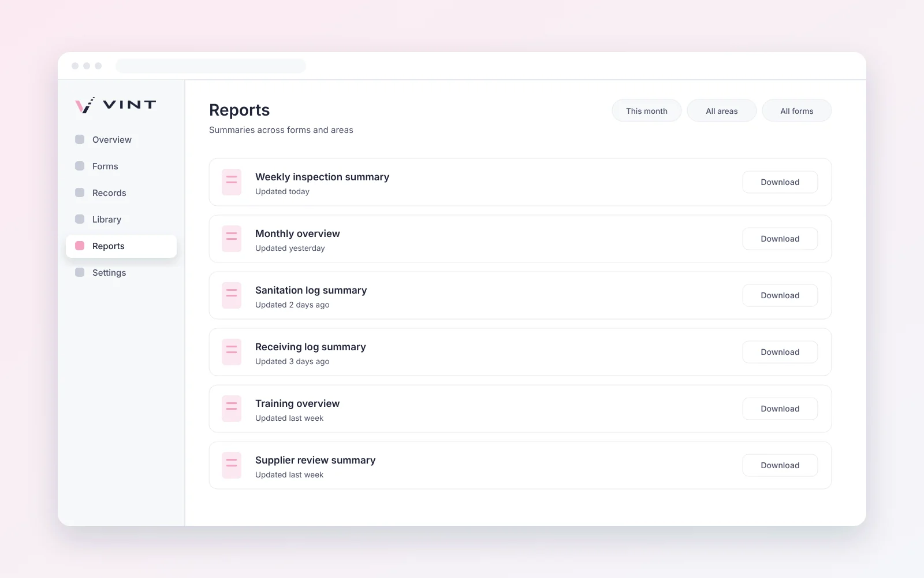Navigate to Library
Screen dimensions: 924x578
[x=121, y=219]
